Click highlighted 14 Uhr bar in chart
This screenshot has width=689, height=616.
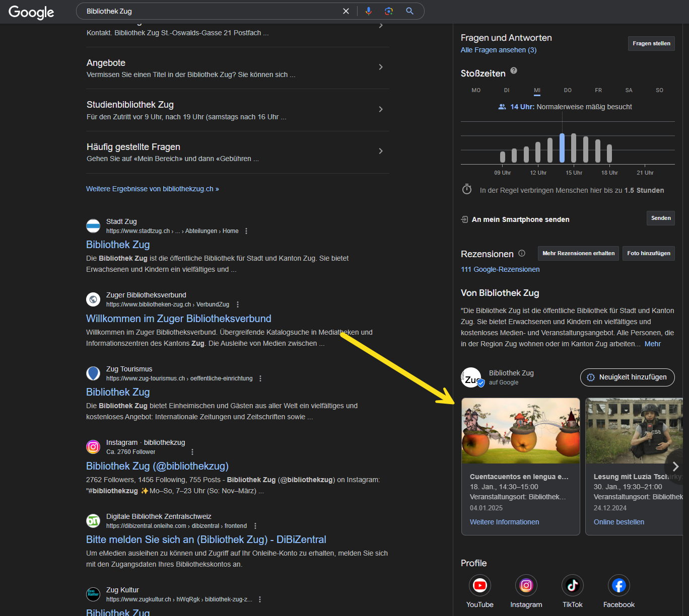(x=562, y=148)
